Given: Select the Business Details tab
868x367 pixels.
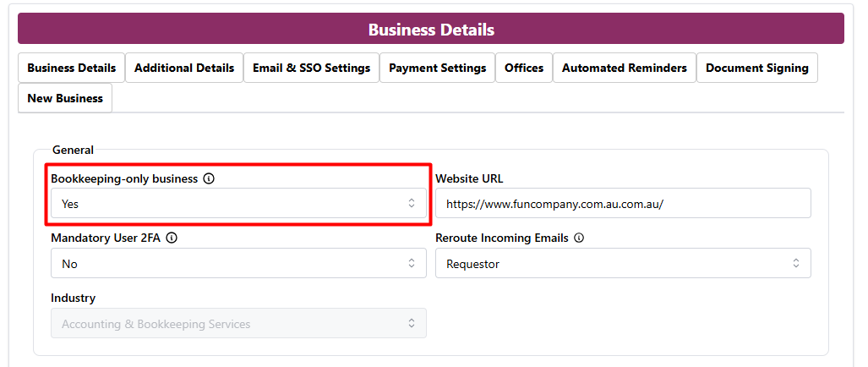Looking at the screenshot, I should pos(72,68).
